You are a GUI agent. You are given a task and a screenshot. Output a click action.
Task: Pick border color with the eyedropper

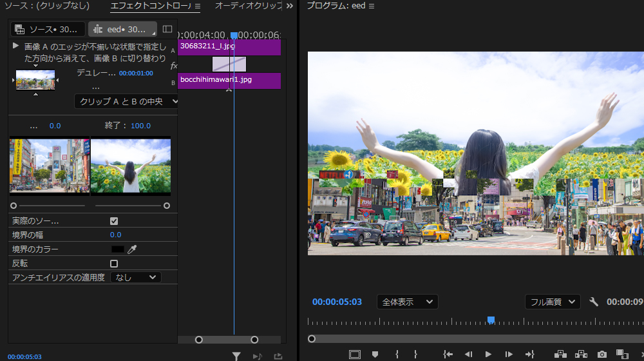pyautogui.click(x=132, y=249)
